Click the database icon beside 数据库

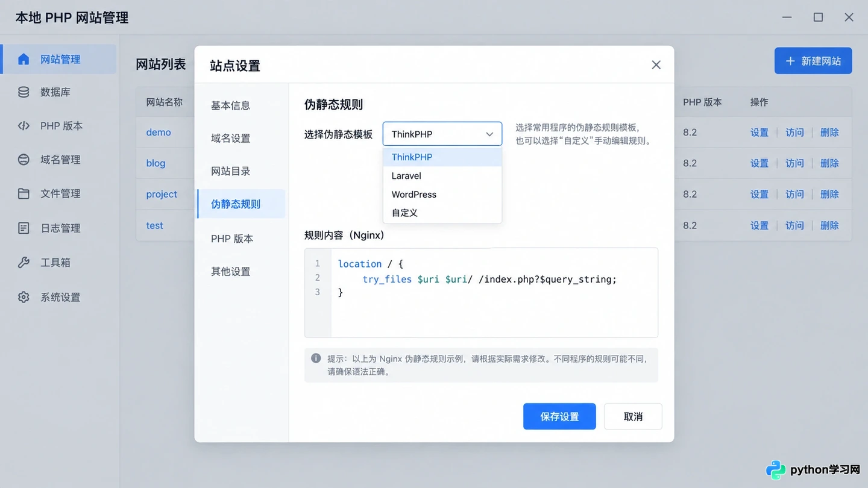point(24,92)
